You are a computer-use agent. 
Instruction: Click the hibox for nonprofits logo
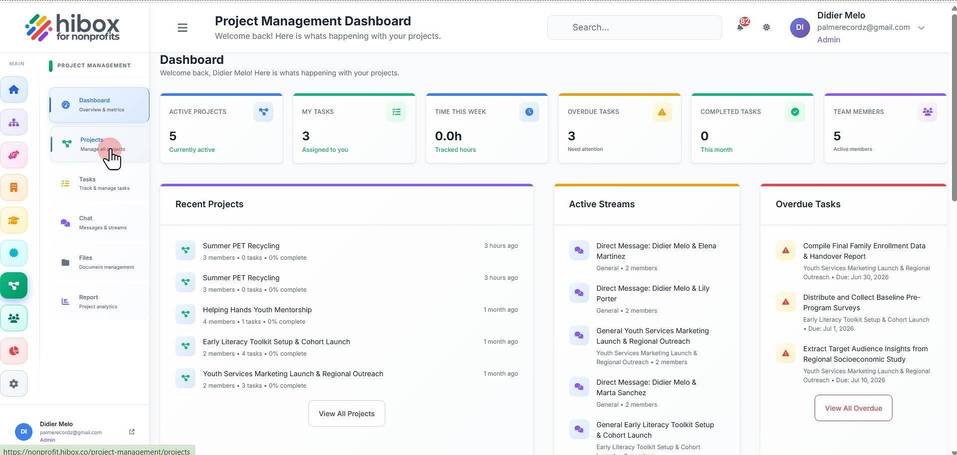(73, 27)
